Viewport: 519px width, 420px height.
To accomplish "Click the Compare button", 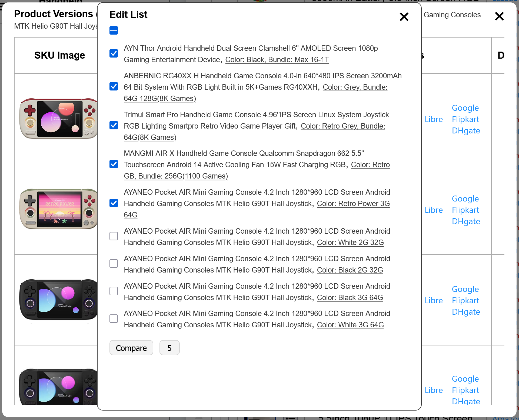I will (131, 348).
